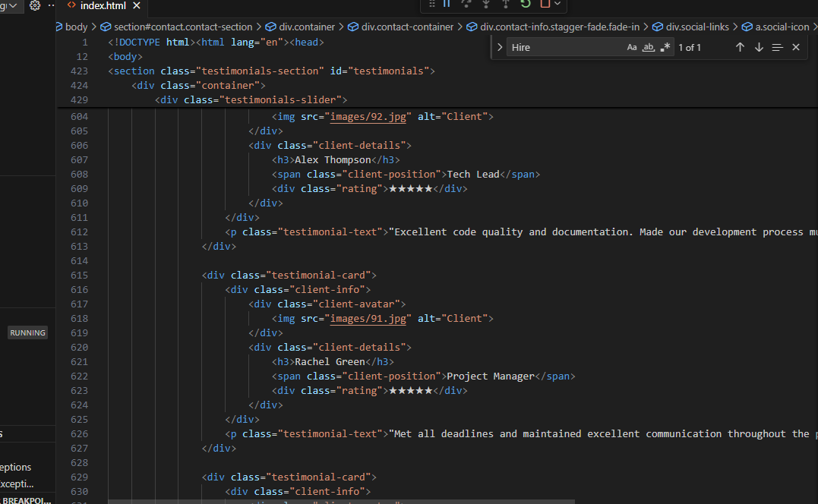Click sticky line 12 body tag
The image size is (818, 504).
click(x=125, y=57)
